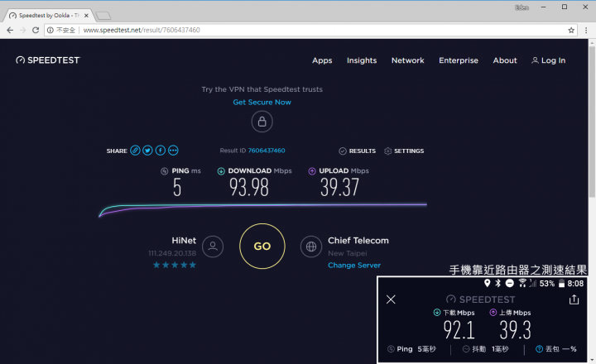Image resolution: width=596 pixels, height=364 pixels.
Task: Open the About menu item
Action: [x=505, y=60]
